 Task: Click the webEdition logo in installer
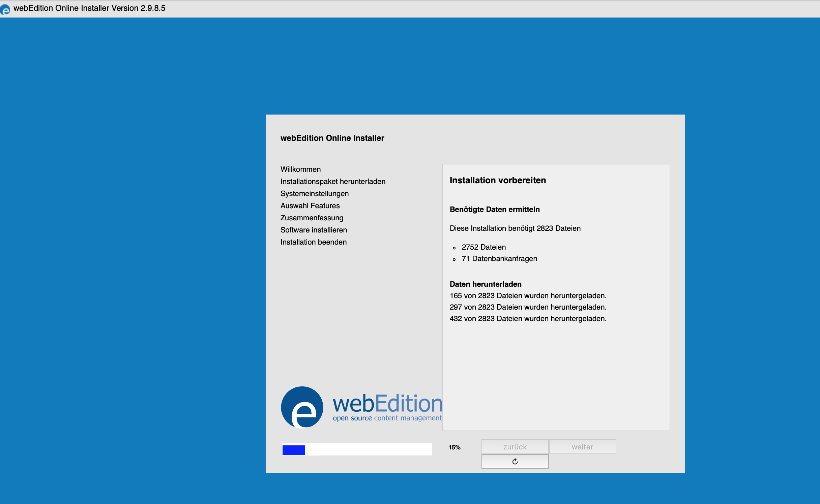coord(362,407)
